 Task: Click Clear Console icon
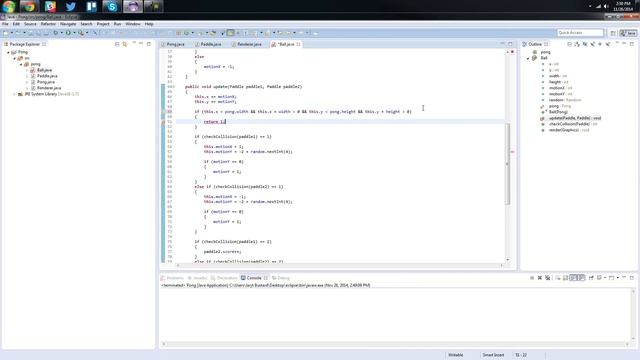(558, 278)
